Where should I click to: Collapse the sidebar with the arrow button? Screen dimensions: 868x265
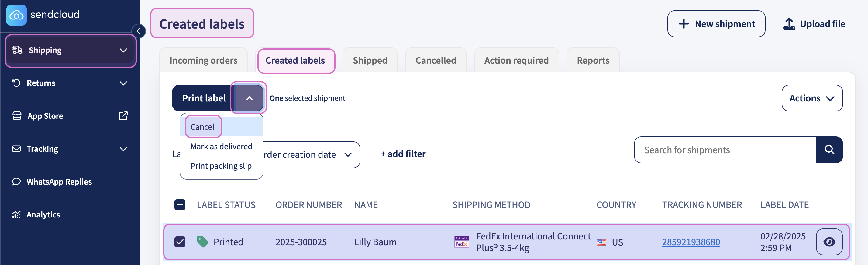139,31
